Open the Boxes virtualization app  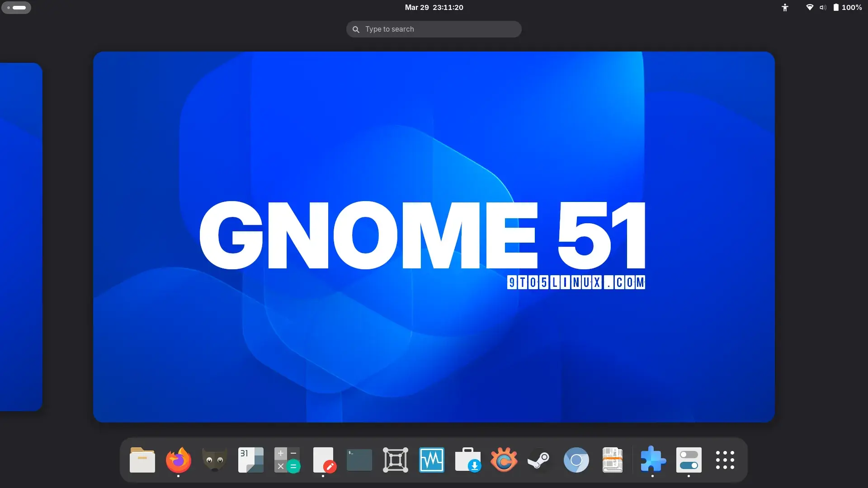pyautogui.click(x=396, y=460)
